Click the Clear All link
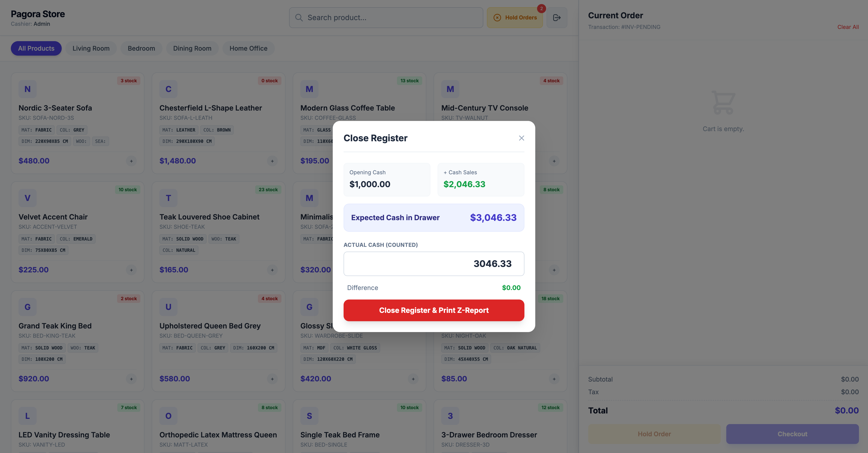 [848, 27]
